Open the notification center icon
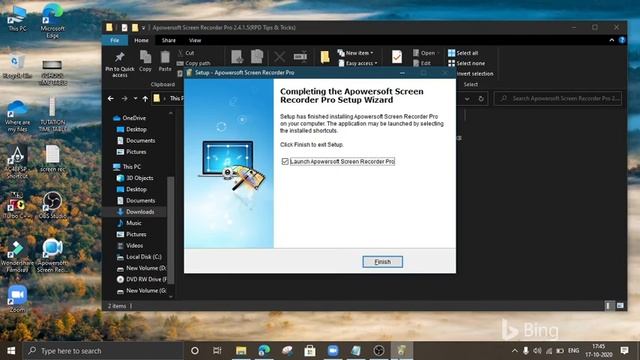640x360 pixels. (624, 351)
